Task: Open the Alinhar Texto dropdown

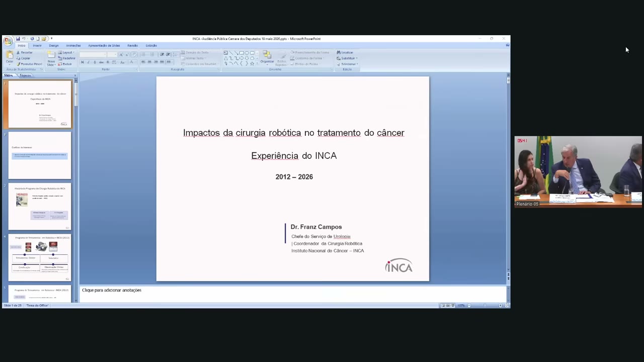Action: tap(193, 58)
